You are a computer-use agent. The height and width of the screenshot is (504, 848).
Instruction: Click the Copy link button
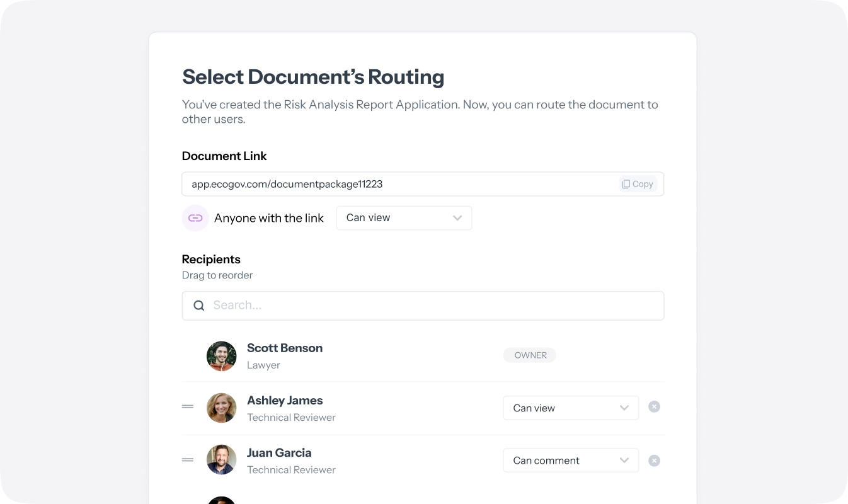point(638,184)
